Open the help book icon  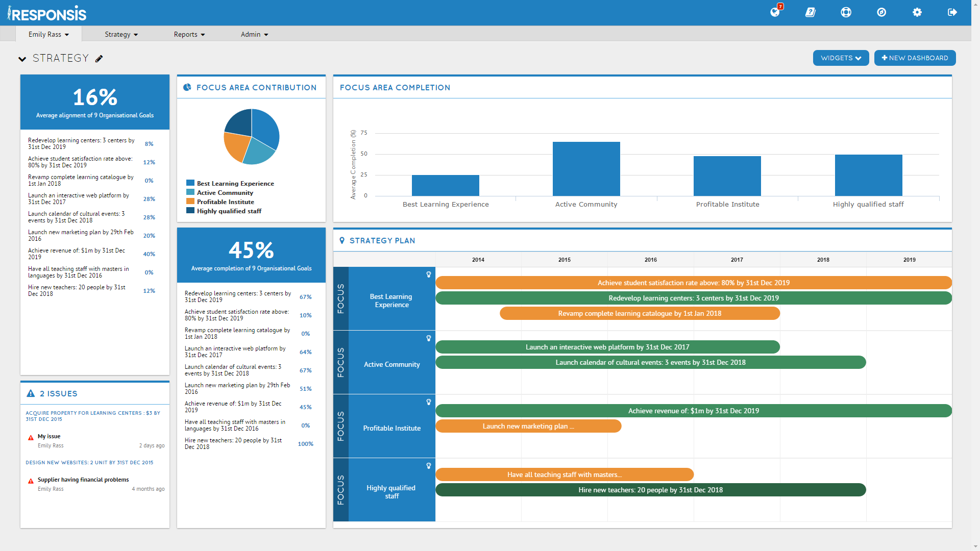pos(810,12)
